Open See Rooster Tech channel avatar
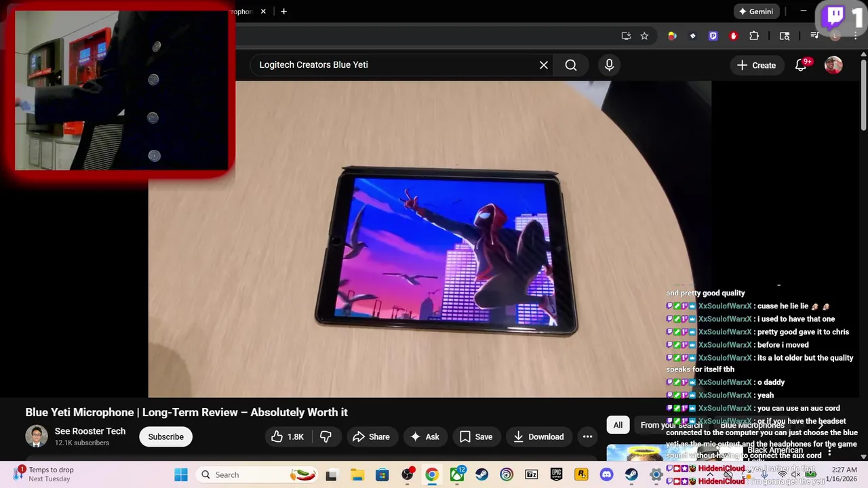The width and height of the screenshot is (868, 488). coord(37,436)
